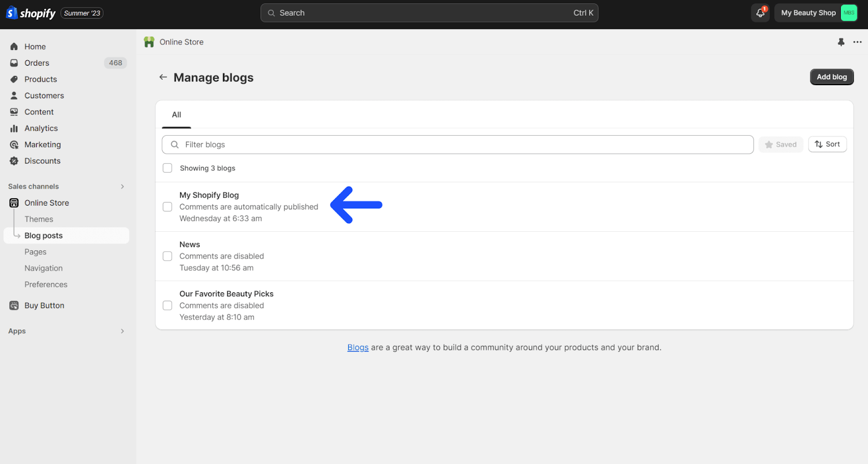This screenshot has width=868, height=464.
Task: Click the Discounts badge icon
Action: pos(14,161)
